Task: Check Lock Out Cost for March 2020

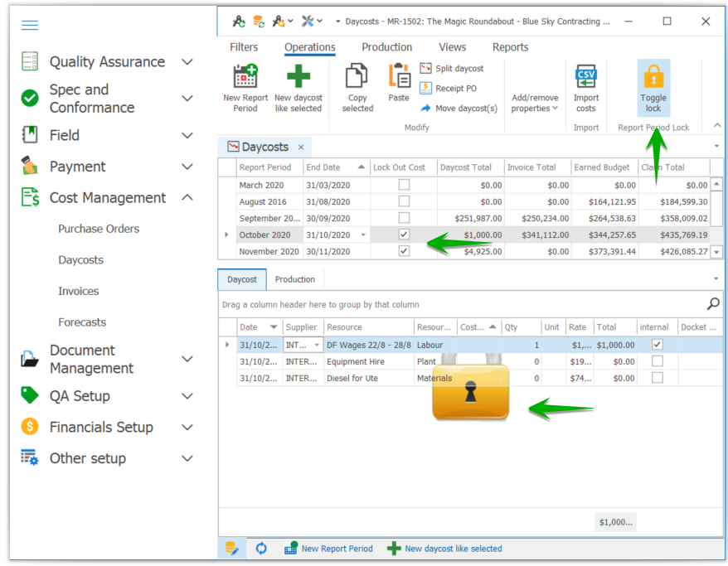Action: click(x=404, y=185)
